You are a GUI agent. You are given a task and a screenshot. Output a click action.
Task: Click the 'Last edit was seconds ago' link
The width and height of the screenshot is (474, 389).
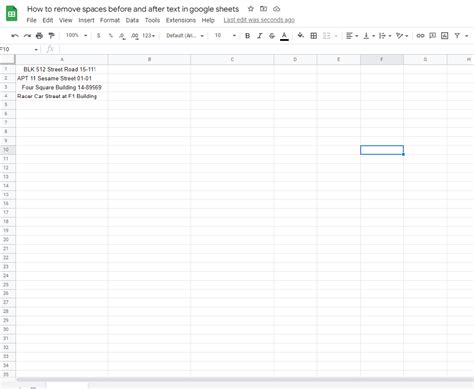[x=259, y=20]
